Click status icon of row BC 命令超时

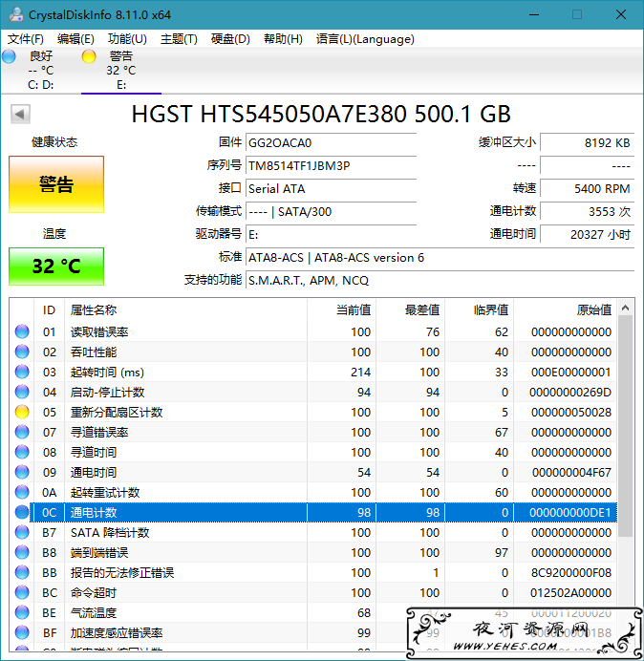(22, 592)
